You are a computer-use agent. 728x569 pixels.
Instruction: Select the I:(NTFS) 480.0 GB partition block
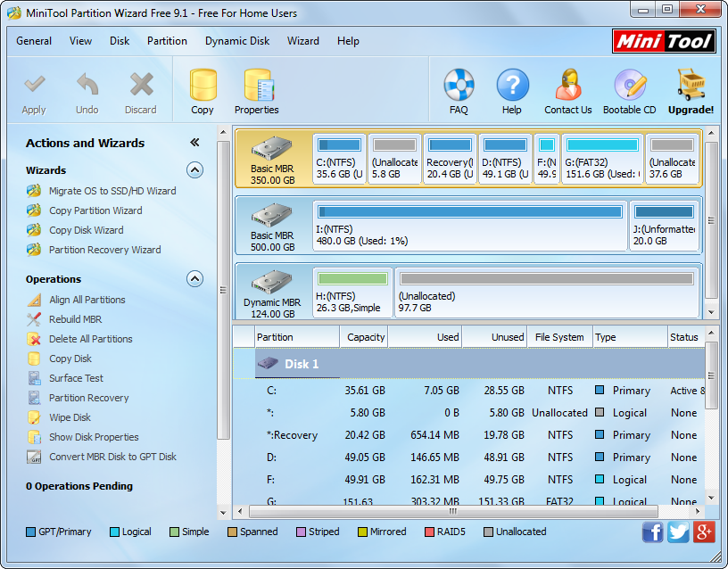(470, 226)
